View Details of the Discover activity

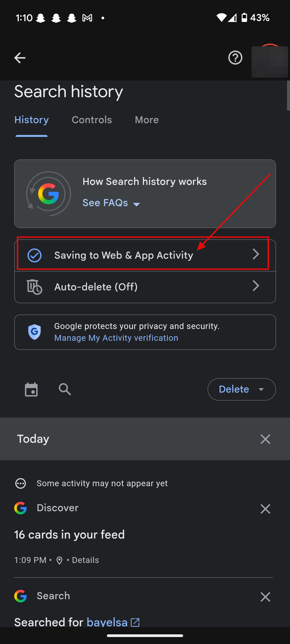pyautogui.click(x=85, y=560)
